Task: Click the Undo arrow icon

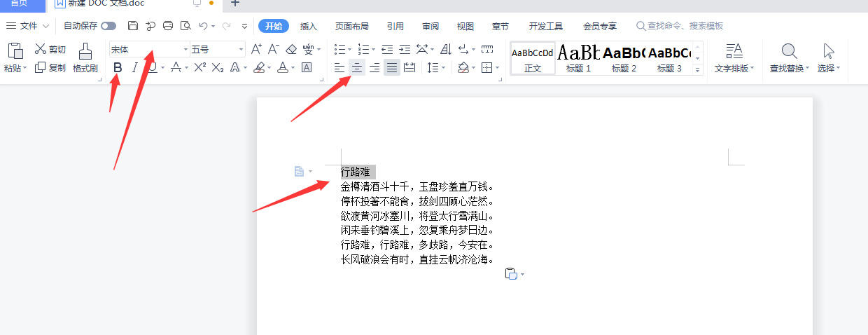Action: pyautogui.click(x=202, y=26)
